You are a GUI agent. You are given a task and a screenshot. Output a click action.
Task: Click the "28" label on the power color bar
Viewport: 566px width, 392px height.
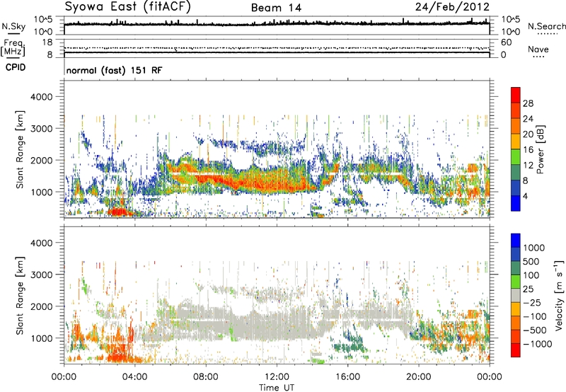point(528,103)
